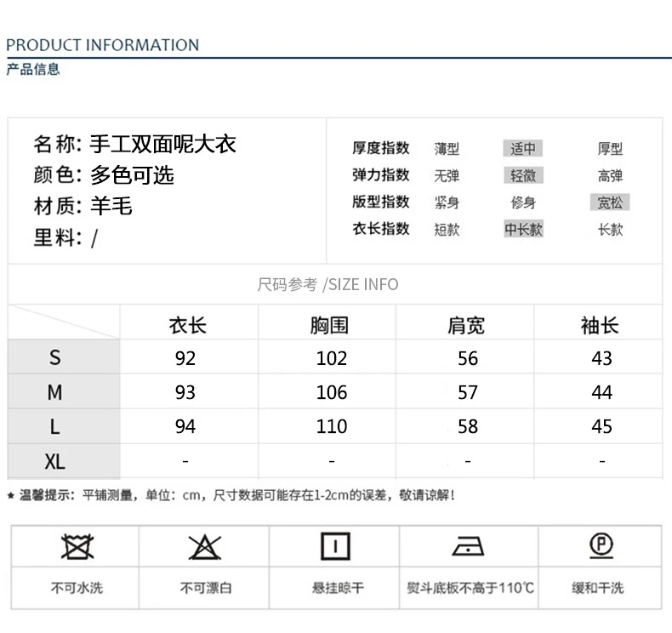Click the color value 多色可选
The width and height of the screenshot is (672, 633).
click(132, 175)
